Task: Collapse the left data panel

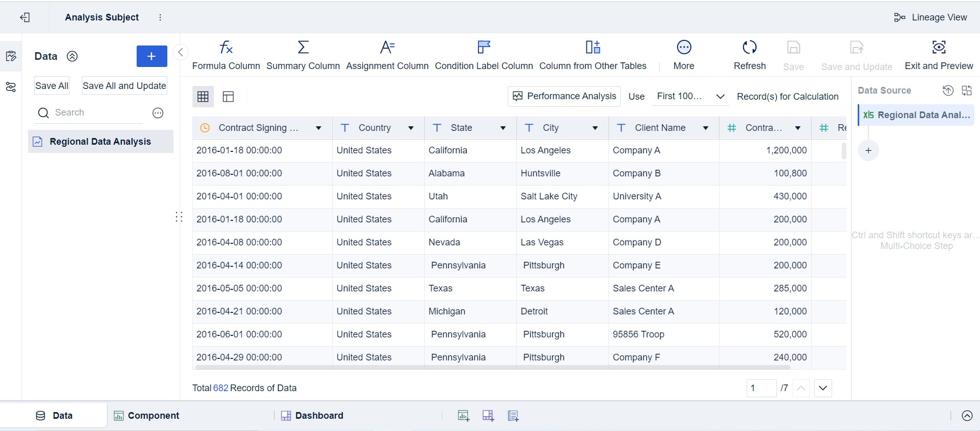Action: click(x=181, y=52)
